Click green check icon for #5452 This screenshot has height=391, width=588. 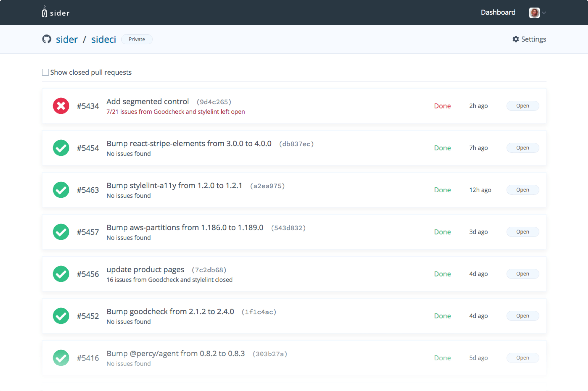pos(61,316)
